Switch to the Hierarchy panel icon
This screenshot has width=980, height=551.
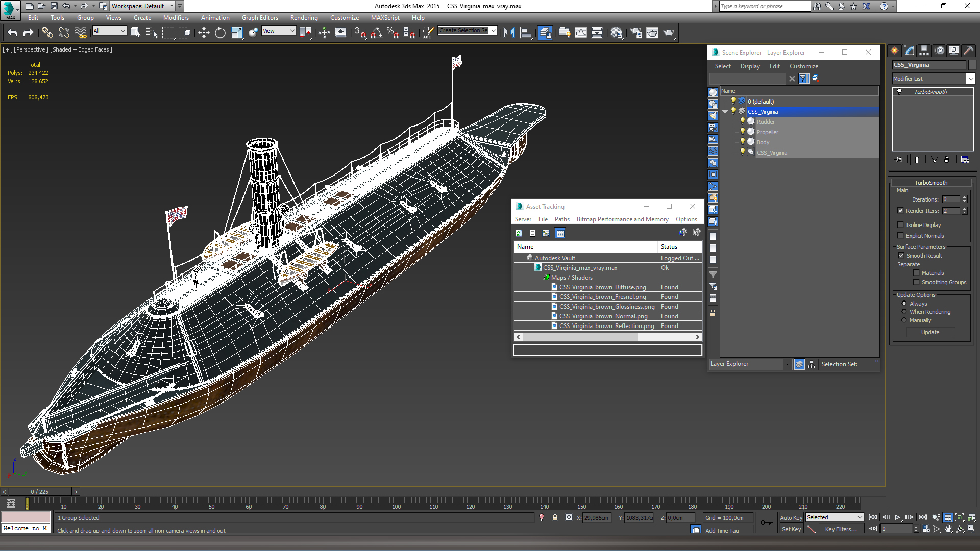tap(924, 51)
